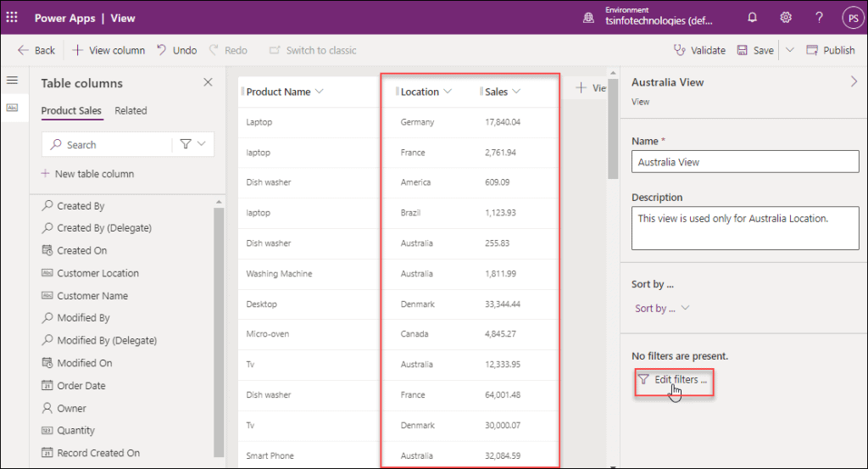Add the Order Date column
Viewport: 868px width, 469px height.
(x=74, y=386)
